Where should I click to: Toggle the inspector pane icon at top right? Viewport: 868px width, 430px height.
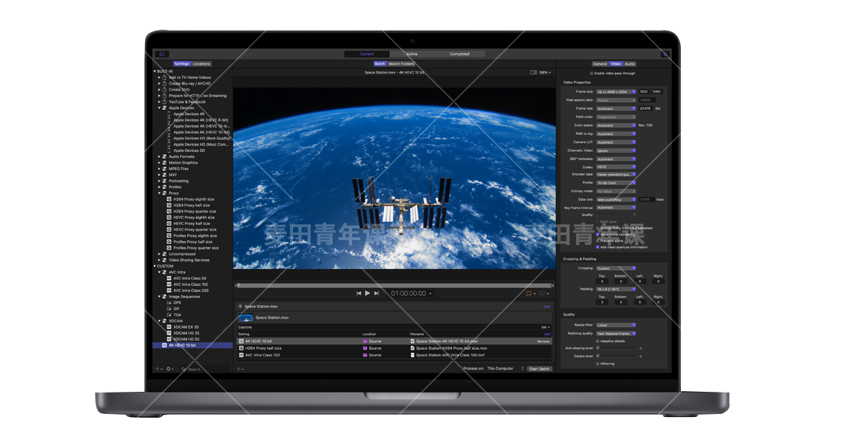click(x=665, y=54)
